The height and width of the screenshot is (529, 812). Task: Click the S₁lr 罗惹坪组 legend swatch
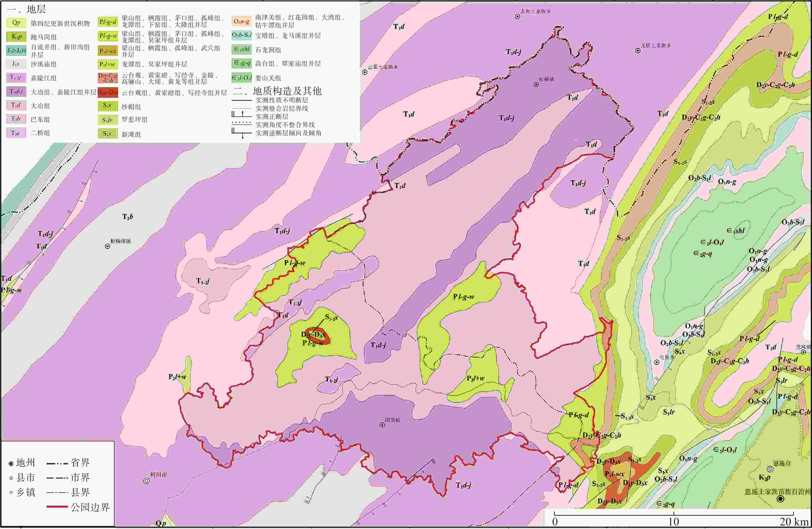click(x=108, y=120)
